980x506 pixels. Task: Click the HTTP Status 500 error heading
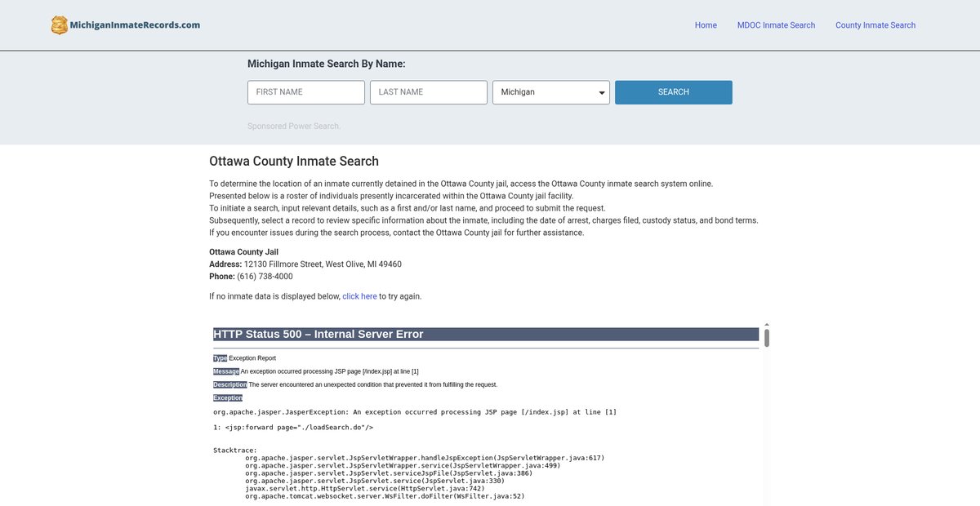[318, 334]
